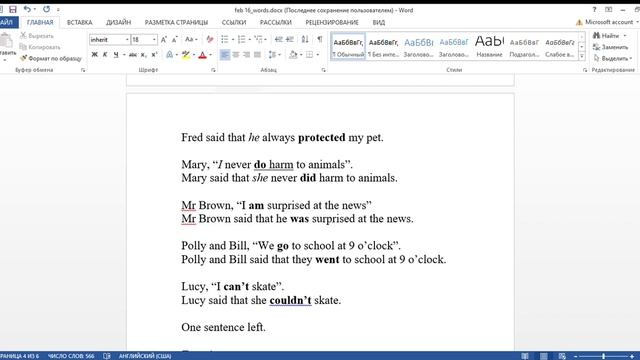This screenshot has height=360, width=640.
Task: Open the ГЛАВНАЯ tab
Action: [x=40, y=22]
